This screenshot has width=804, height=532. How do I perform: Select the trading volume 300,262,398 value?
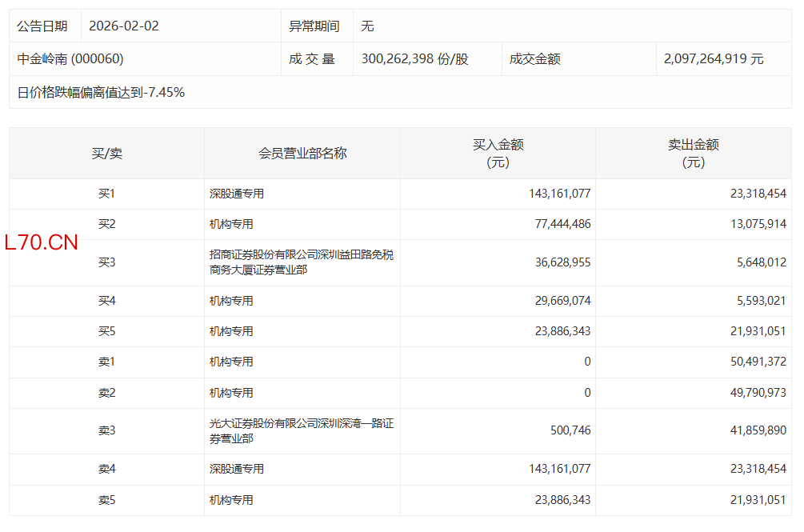tap(414, 59)
